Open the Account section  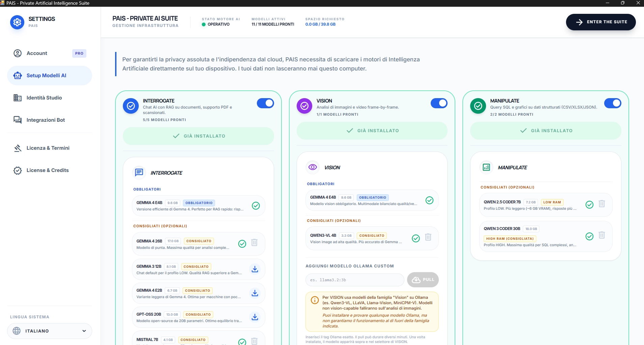[x=50, y=53]
